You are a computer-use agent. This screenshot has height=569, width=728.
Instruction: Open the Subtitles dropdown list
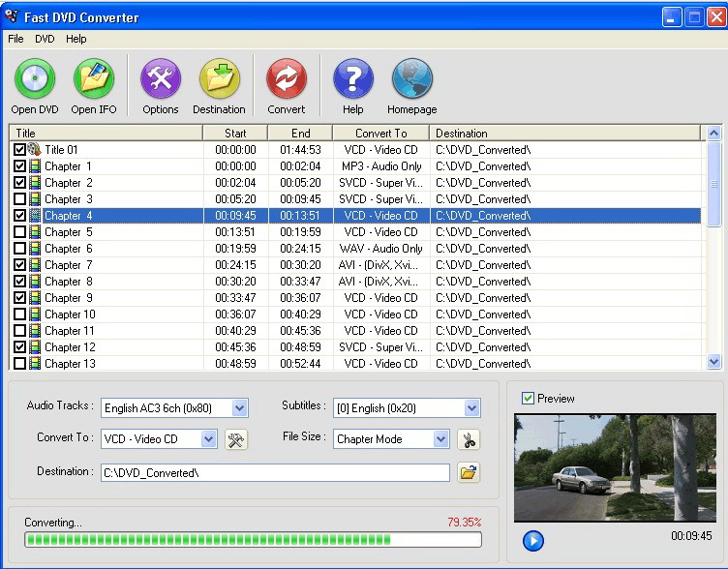tap(471, 408)
